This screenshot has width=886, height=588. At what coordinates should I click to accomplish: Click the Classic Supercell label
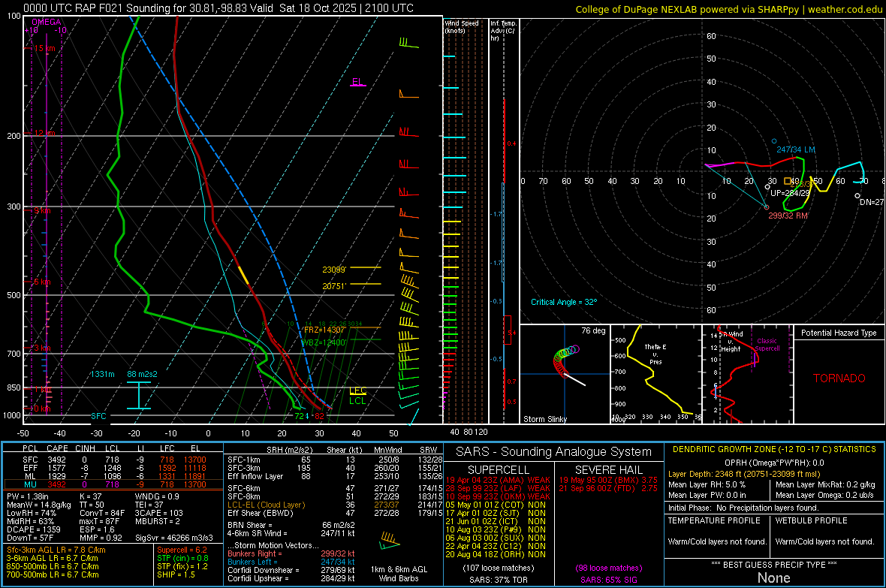pyautogui.click(x=767, y=345)
